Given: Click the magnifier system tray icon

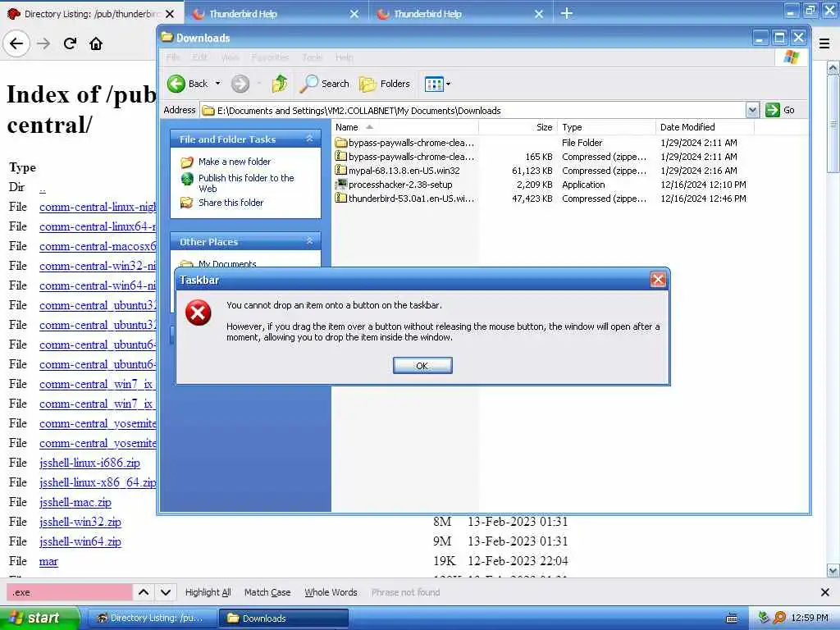Looking at the screenshot, I should pos(779,618).
